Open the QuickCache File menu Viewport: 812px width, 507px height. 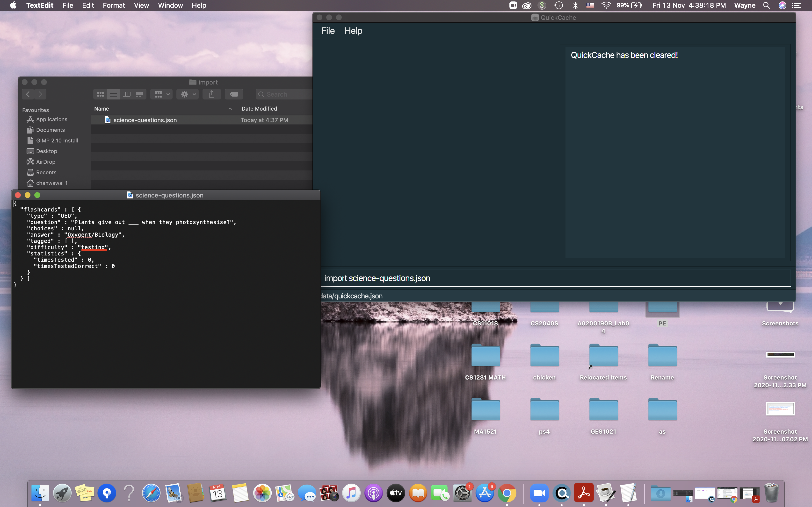pyautogui.click(x=328, y=31)
